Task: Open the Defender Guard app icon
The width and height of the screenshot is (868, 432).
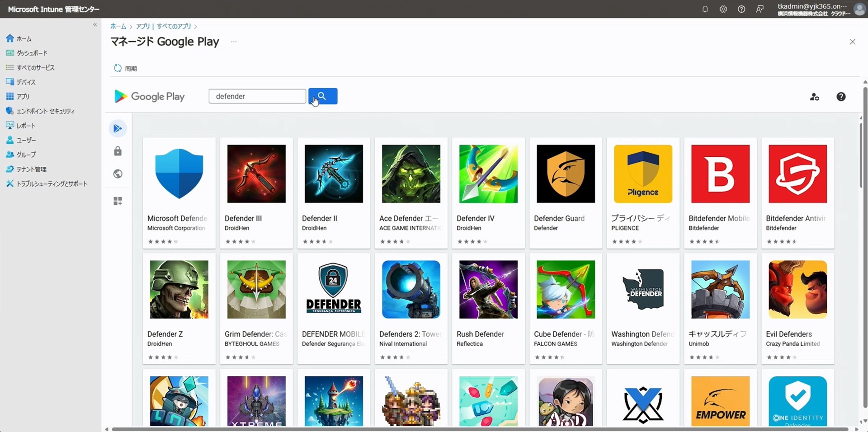Action: pos(566,174)
